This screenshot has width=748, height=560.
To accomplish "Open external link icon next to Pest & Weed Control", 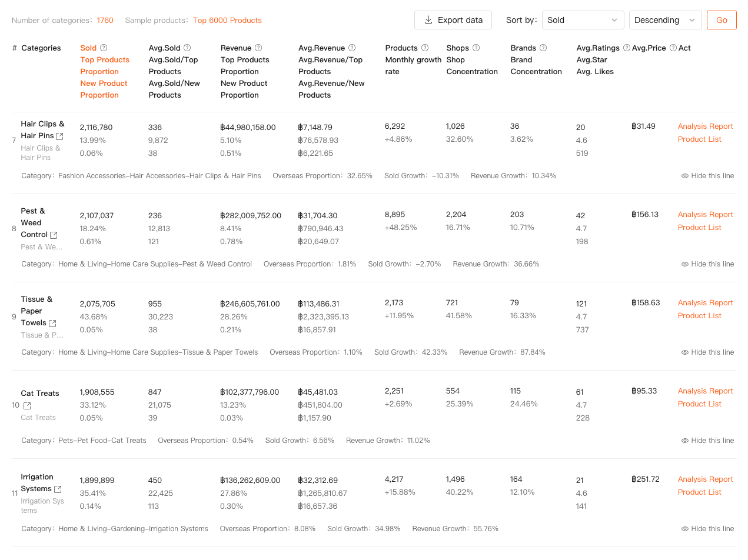I will [x=54, y=235].
